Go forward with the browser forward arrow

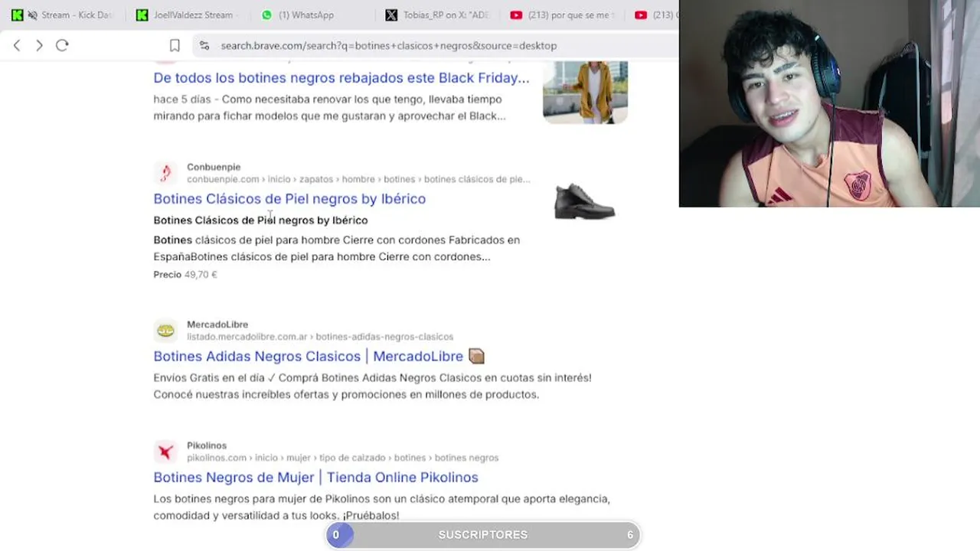point(39,45)
